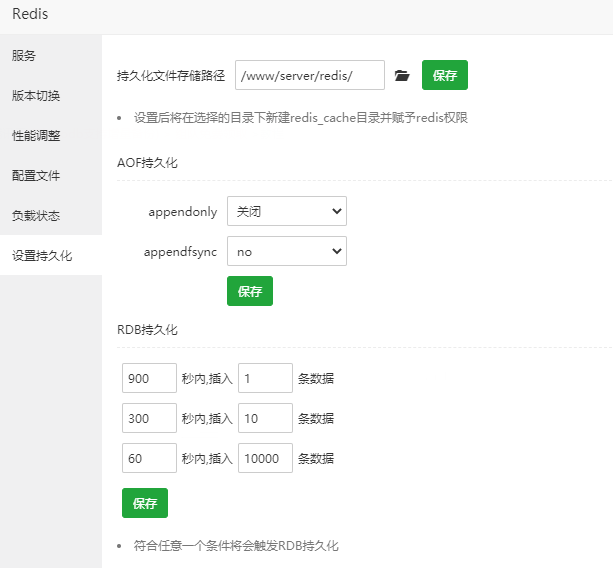Edit the insert count field showing 10

265,418
